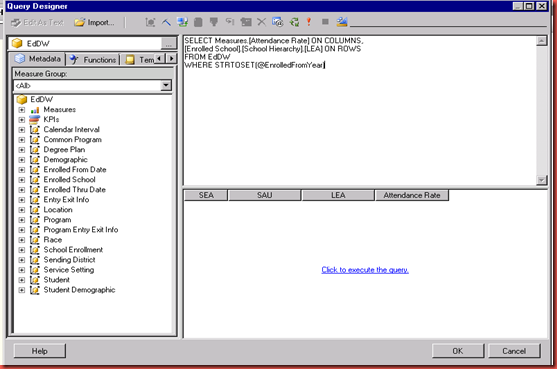Open Query Parameters via the @ icon
This screenshot has width=557, height=369.
(277, 22)
